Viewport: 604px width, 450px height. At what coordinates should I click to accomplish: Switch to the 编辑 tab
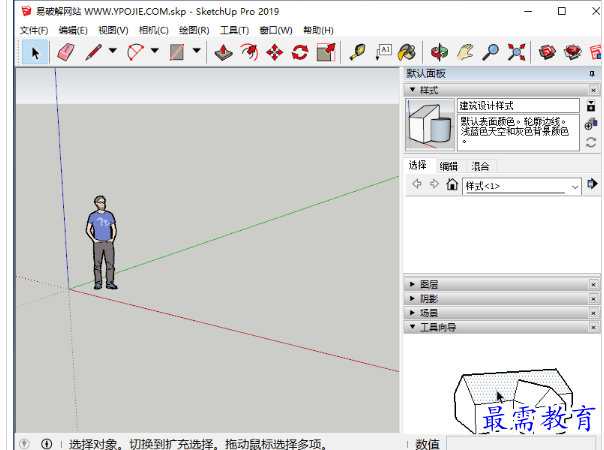[x=449, y=166]
